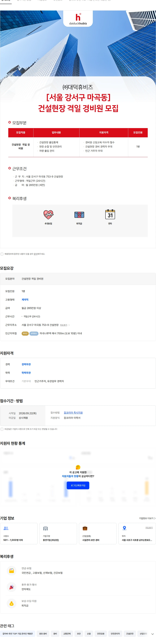Click the info icon beside 마감일 notice
This screenshot has height=644, width=156.
click(2, 429)
